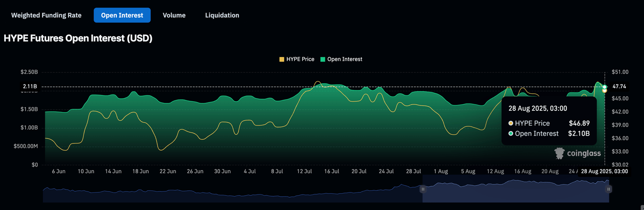Click the 28 Aug 2025, 03:00 axis label
Viewport: 644px width, 210px height.
click(604, 172)
